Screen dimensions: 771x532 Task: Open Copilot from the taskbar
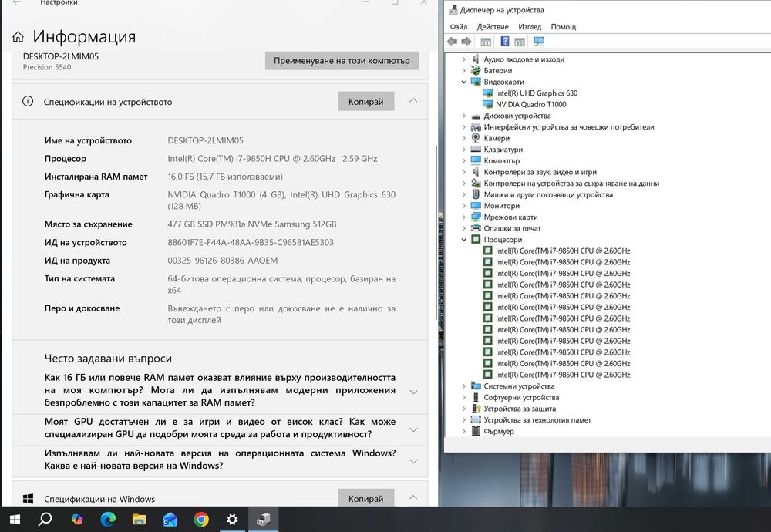[x=76, y=519]
